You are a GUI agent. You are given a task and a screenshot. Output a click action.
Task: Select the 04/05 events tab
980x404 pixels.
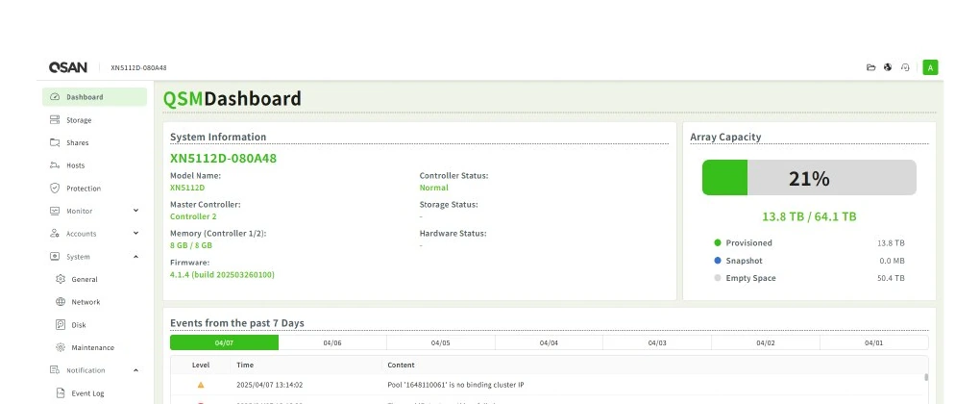click(x=441, y=342)
